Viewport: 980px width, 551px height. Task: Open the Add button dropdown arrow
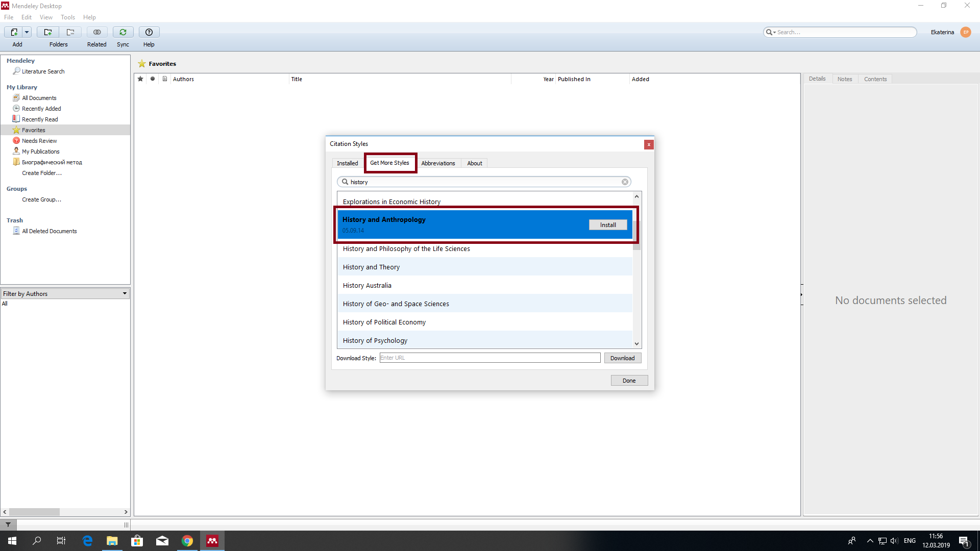[x=27, y=32]
